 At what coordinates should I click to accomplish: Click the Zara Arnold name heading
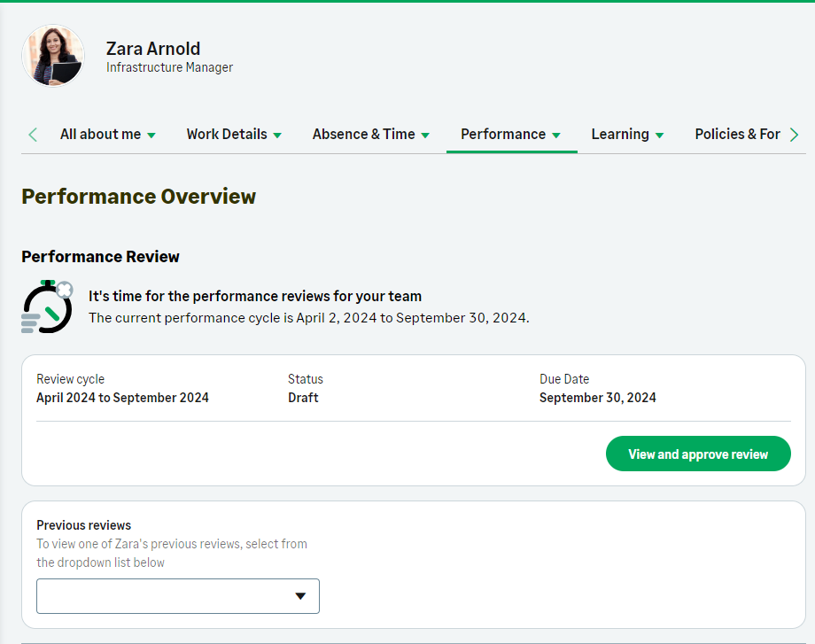(x=153, y=49)
